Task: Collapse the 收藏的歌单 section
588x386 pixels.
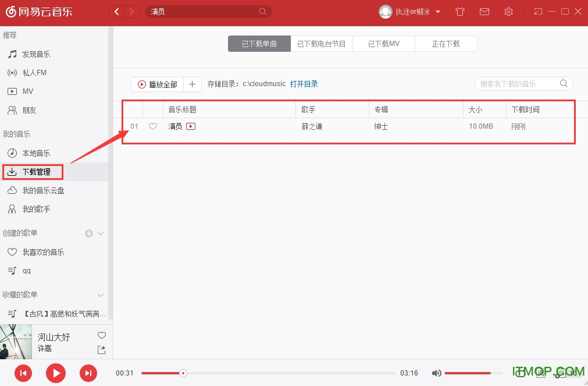Action: 100,295
